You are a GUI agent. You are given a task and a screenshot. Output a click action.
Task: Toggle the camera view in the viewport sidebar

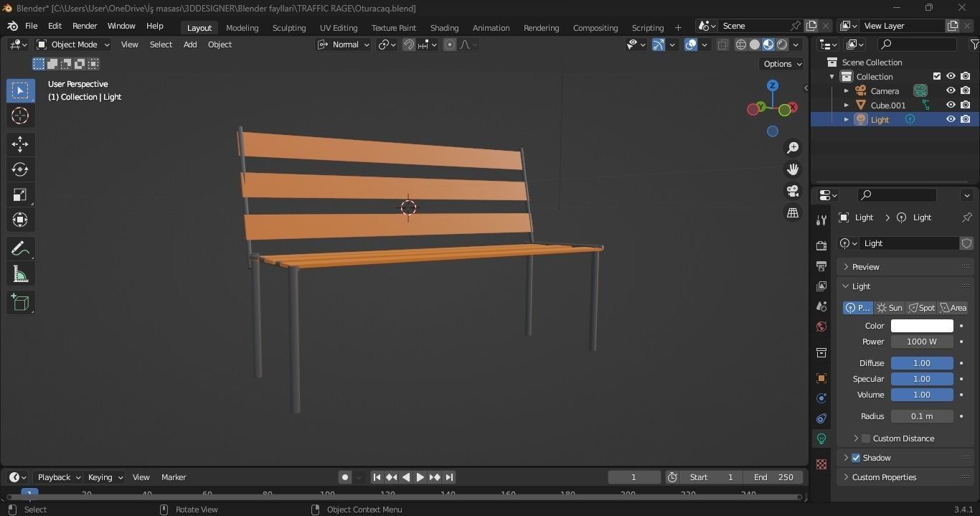793,192
